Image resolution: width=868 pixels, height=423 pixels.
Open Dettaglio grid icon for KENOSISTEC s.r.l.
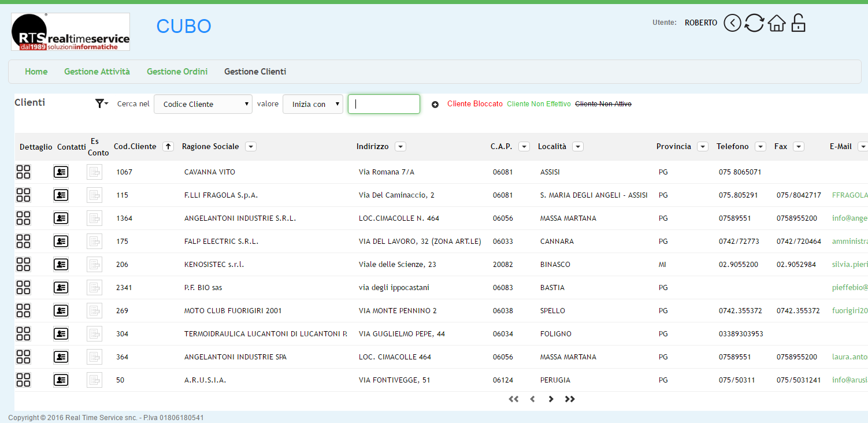tap(23, 264)
